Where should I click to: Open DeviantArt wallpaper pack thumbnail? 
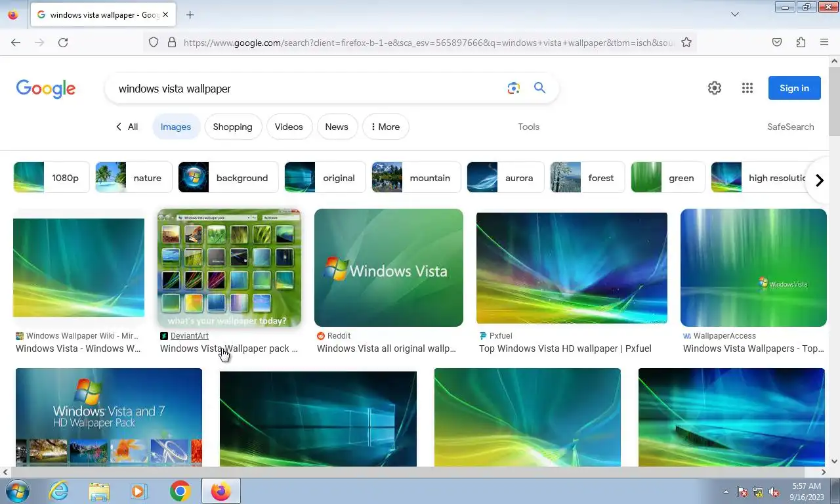[x=230, y=268]
